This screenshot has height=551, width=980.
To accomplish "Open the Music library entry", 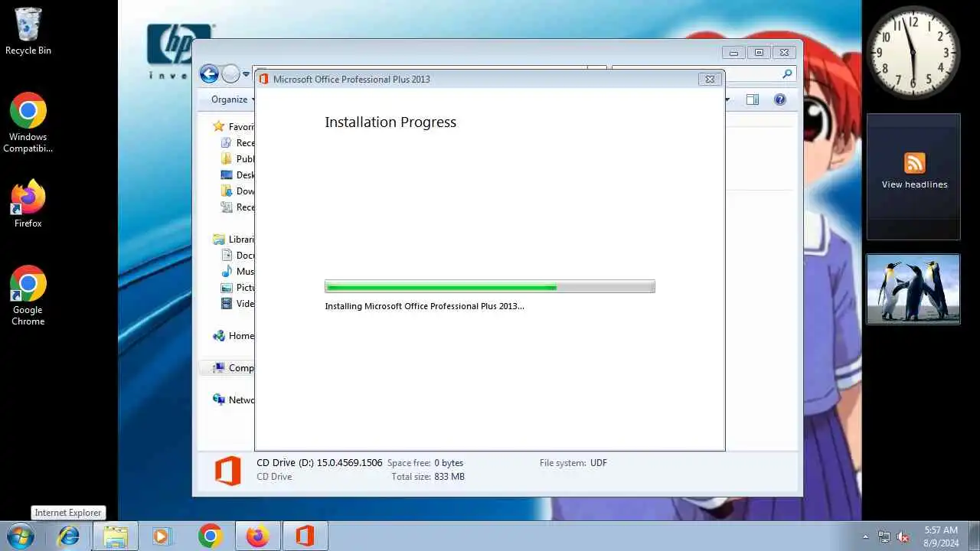I will [237, 272].
